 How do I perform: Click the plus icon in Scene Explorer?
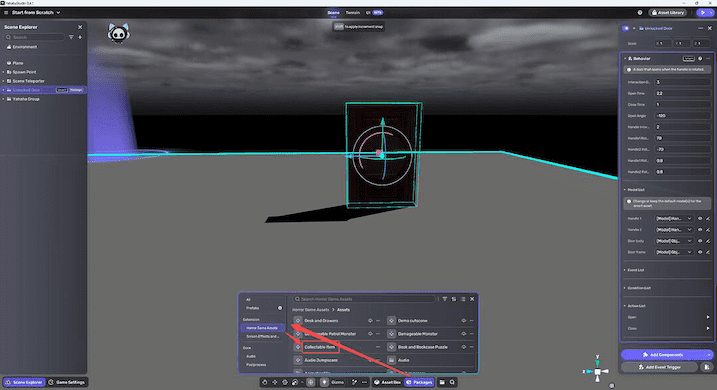tap(80, 37)
